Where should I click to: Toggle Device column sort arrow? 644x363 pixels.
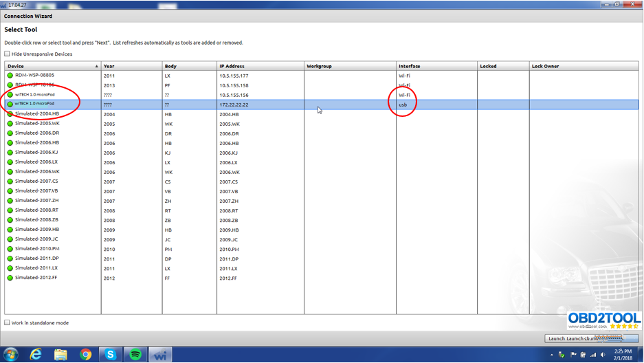point(96,66)
